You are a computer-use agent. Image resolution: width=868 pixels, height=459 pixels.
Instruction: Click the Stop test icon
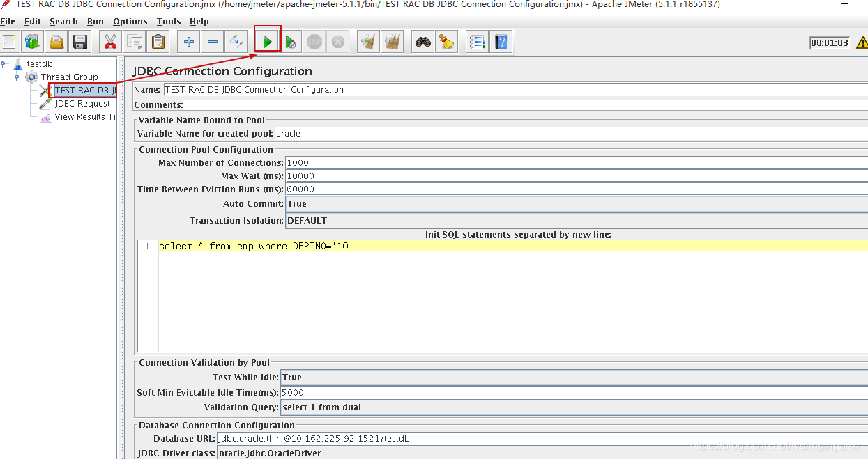[x=314, y=42]
